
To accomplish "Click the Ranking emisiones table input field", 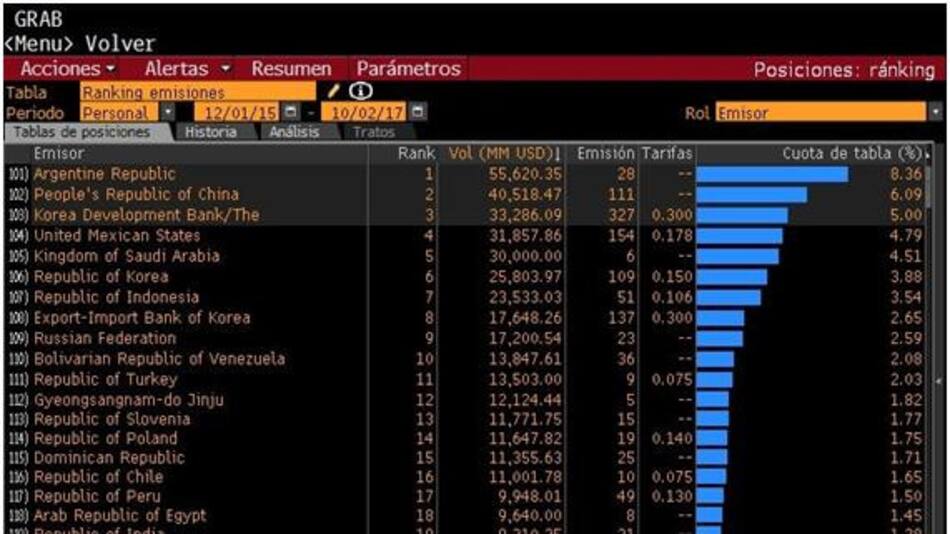I will coord(200,92).
